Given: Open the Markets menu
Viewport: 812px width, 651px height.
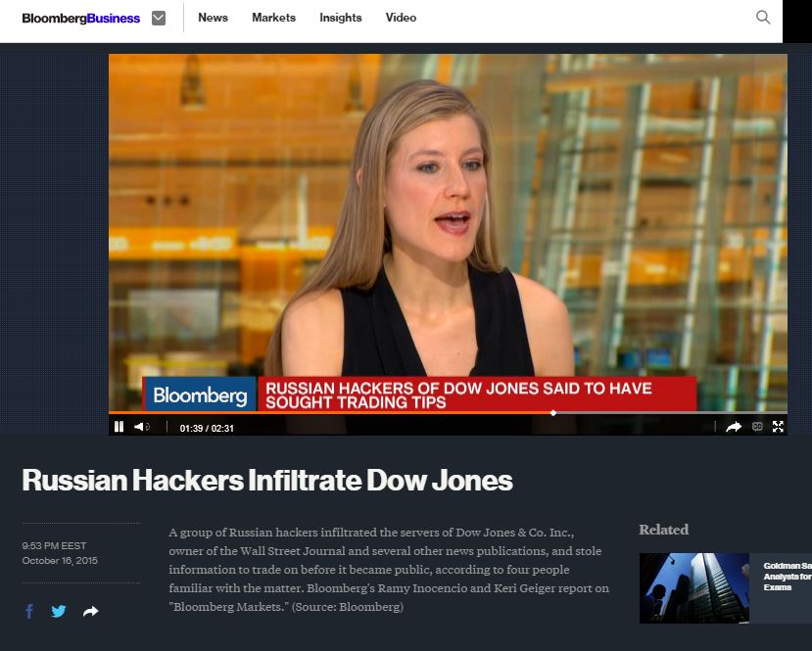Looking at the screenshot, I should tap(273, 18).
